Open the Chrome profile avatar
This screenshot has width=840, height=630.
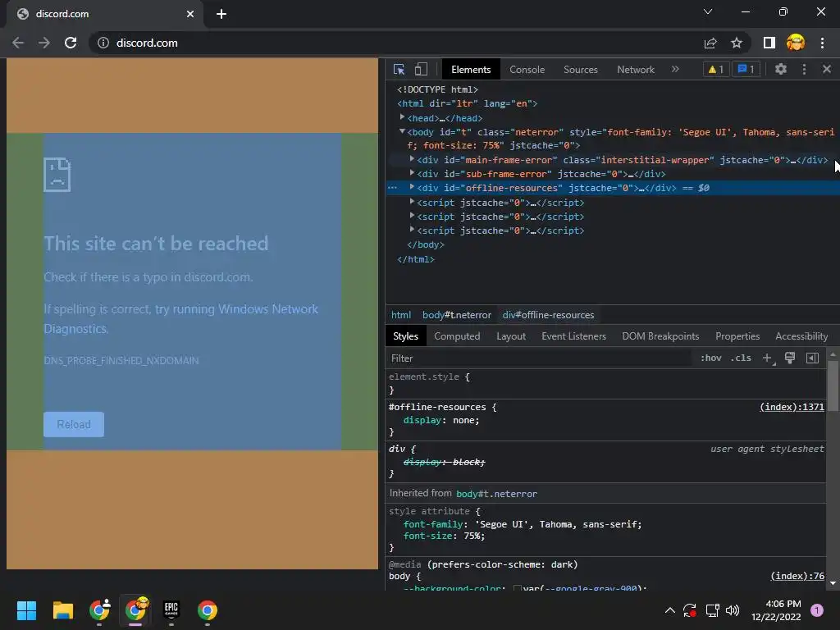click(796, 43)
